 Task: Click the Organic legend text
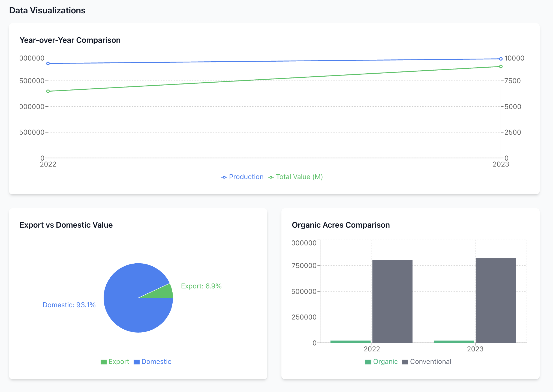tap(385, 362)
